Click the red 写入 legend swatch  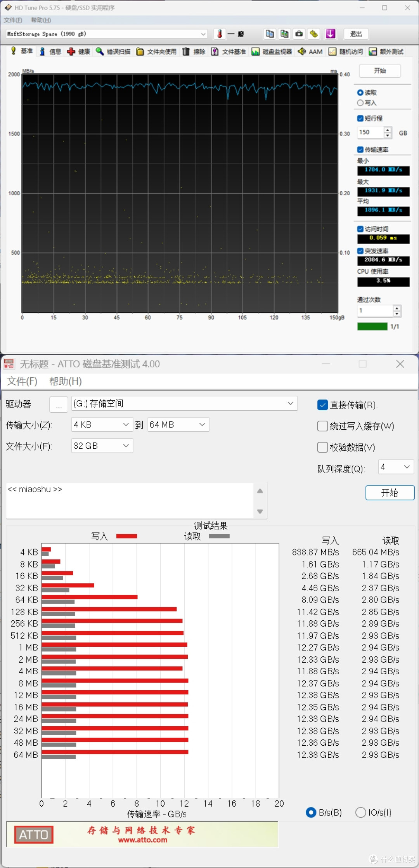point(127,536)
